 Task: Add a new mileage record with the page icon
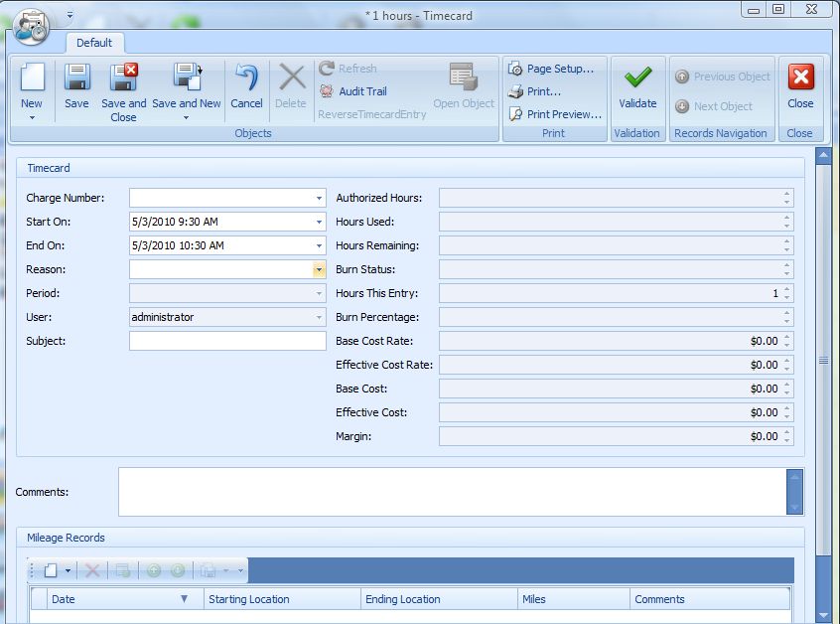[x=51, y=570]
